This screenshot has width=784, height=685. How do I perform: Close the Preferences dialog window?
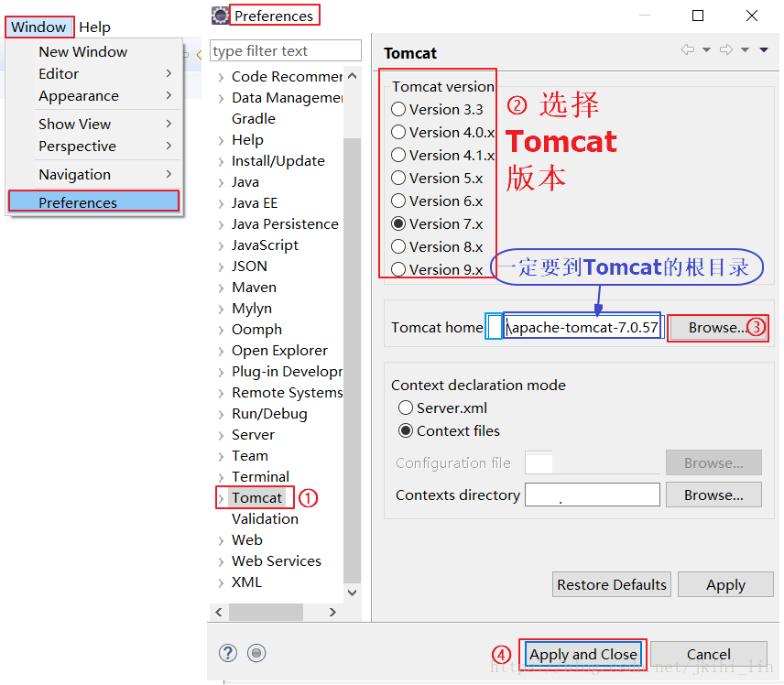[752, 16]
